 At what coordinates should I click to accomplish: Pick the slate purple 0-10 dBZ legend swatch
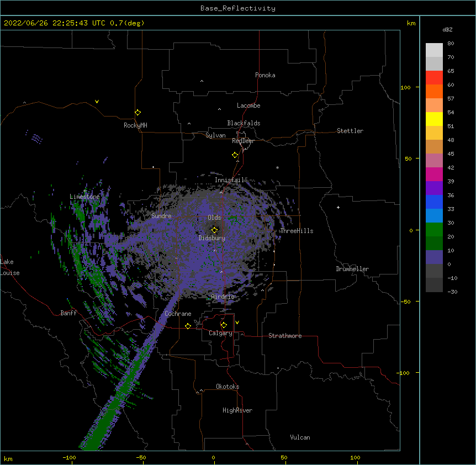[434, 257]
